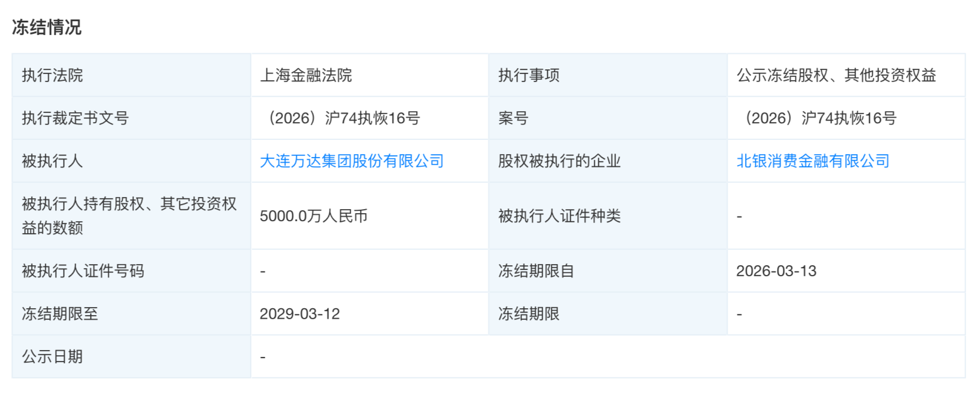980x393 pixels.
Task: Open the 大连万达集团股份有限公司 company link
Action: 352,161
